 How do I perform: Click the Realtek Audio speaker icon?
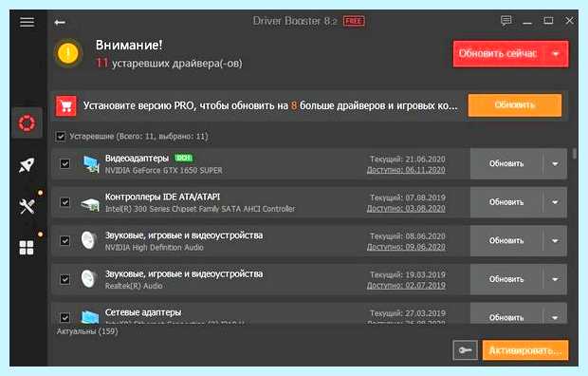click(89, 279)
